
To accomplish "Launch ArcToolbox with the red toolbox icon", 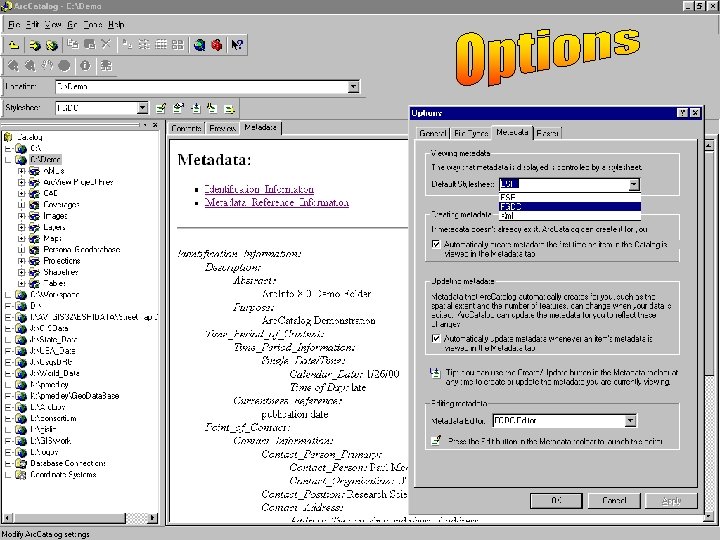I will (x=217, y=45).
